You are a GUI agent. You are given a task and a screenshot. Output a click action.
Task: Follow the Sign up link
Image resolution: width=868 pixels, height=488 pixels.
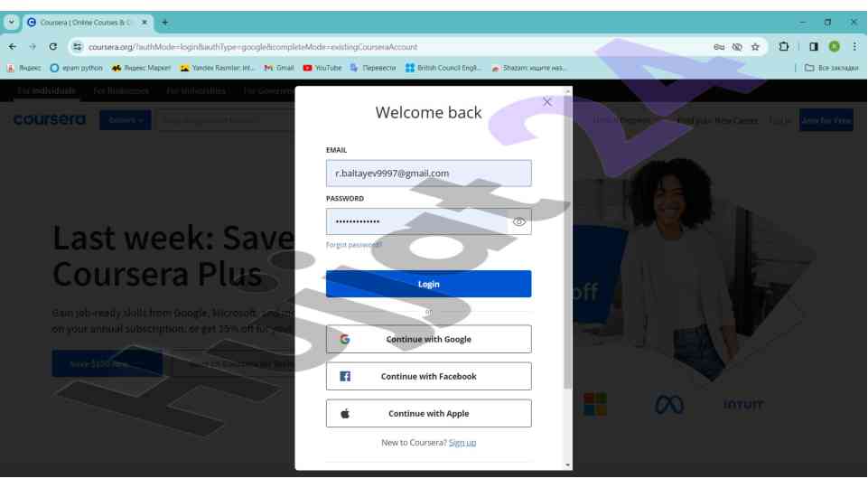462,443
